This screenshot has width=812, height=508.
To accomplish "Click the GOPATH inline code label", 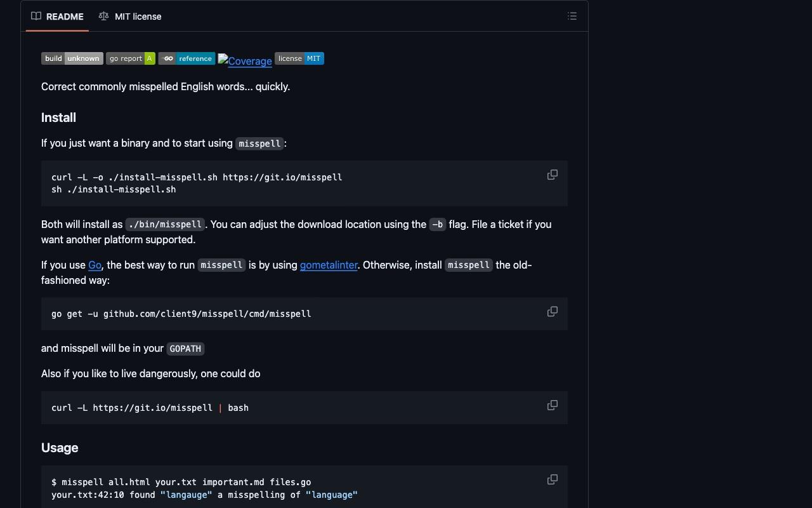I will (185, 349).
